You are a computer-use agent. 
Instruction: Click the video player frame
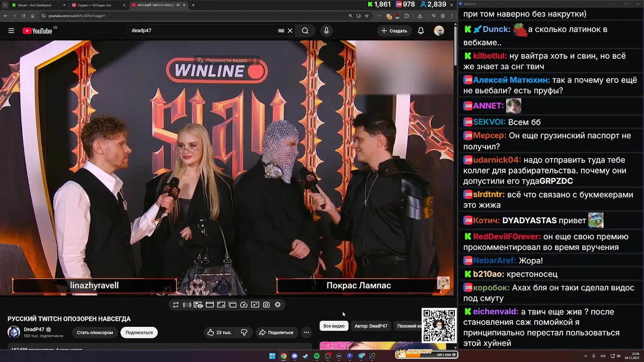point(227,167)
